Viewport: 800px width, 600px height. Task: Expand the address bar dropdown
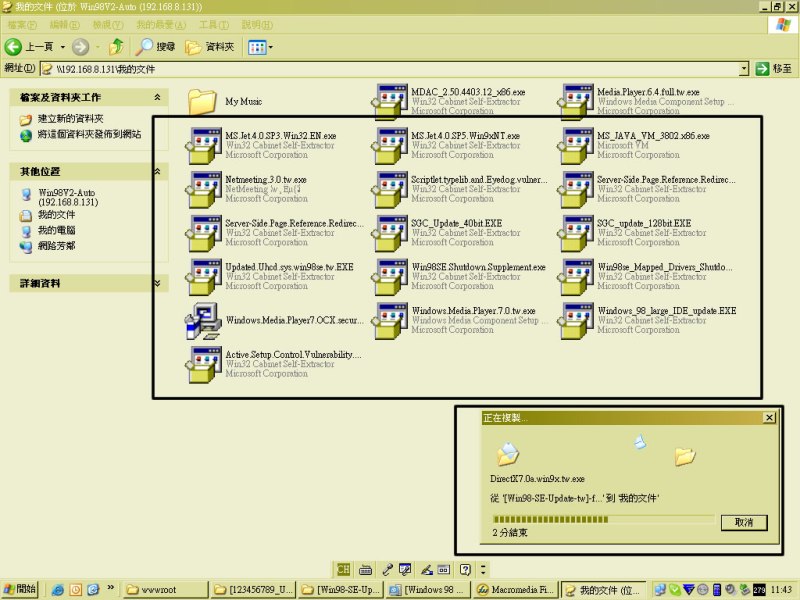[x=744, y=68]
